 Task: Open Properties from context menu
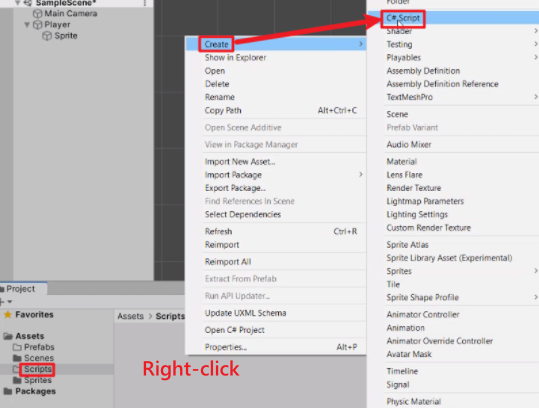(226, 347)
